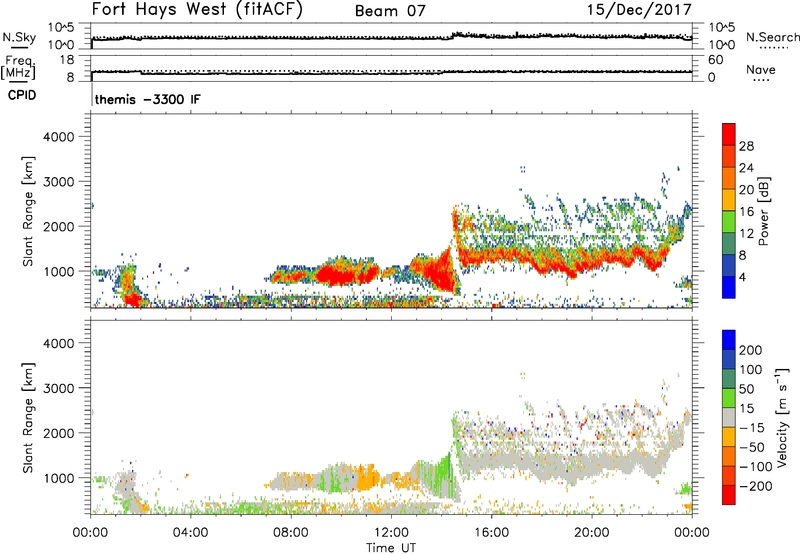Click the 'Slant Range [km]' label of power panel
The height and width of the screenshot is (554, 800).
28,211
